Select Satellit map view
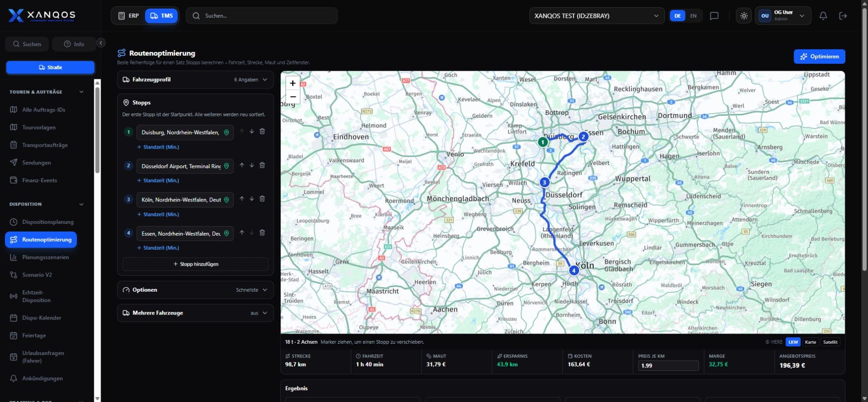 pos(830,342)
